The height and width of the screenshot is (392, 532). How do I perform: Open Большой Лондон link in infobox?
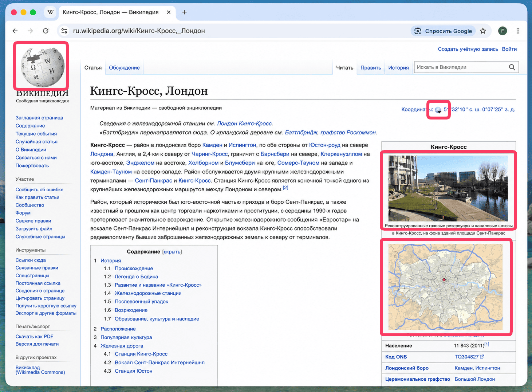click(x=475, y=379)
